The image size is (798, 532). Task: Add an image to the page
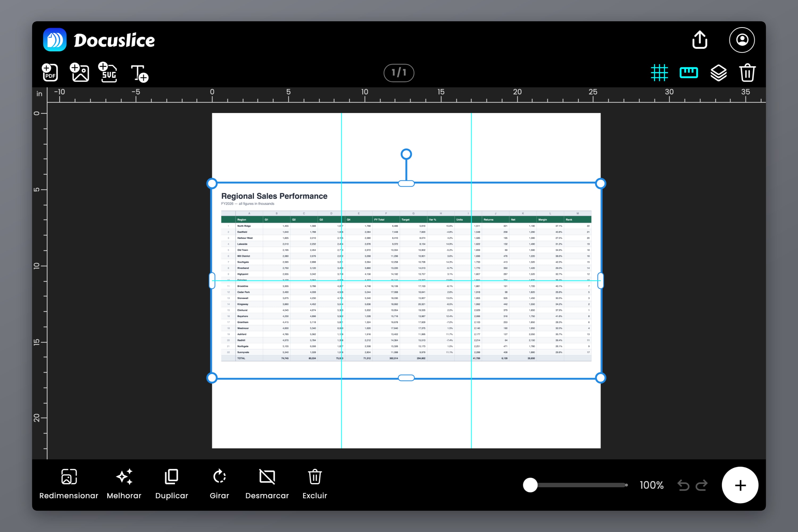(x=79, y=72)
